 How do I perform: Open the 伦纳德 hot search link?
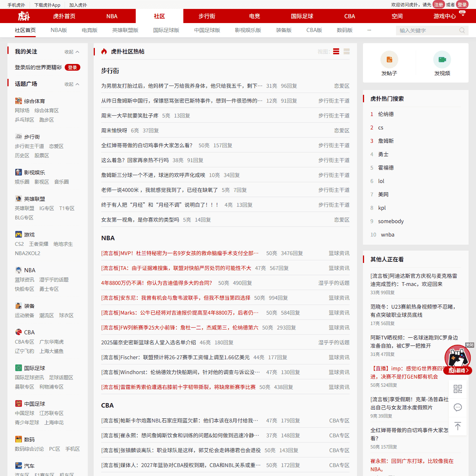pos(386,114)
